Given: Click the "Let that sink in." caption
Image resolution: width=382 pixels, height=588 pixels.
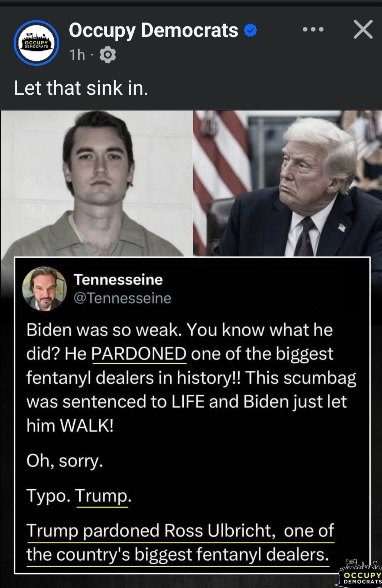Looking at the screenshot, I should click(x=81, y=88).
